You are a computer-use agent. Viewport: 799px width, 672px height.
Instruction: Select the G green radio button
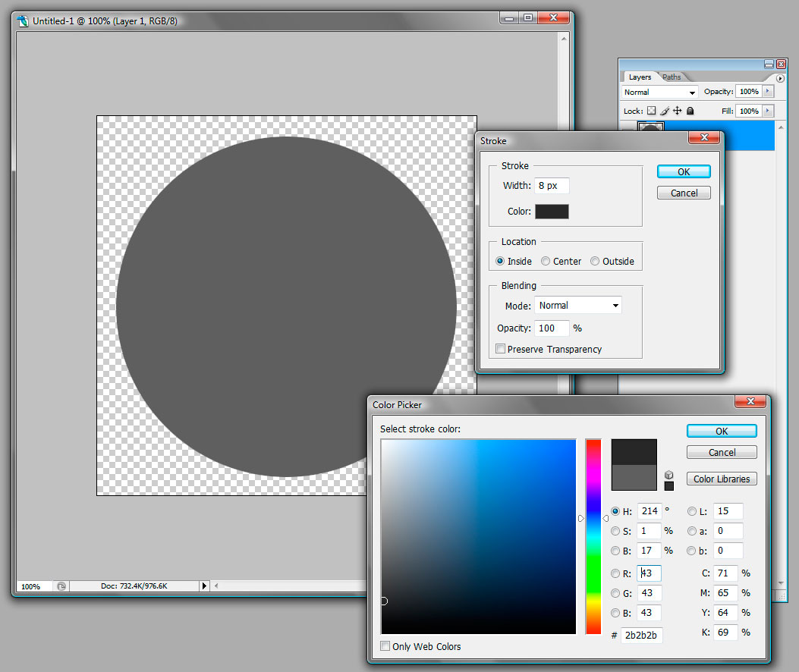pyautogui.click(x=615, y=593)
